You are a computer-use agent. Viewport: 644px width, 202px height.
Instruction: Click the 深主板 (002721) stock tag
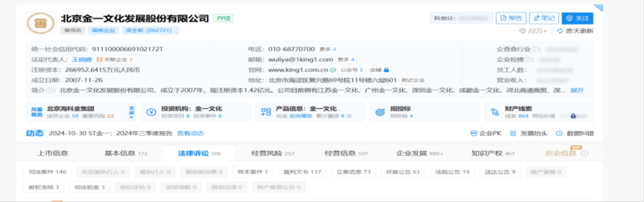click(x=150, y=31)
